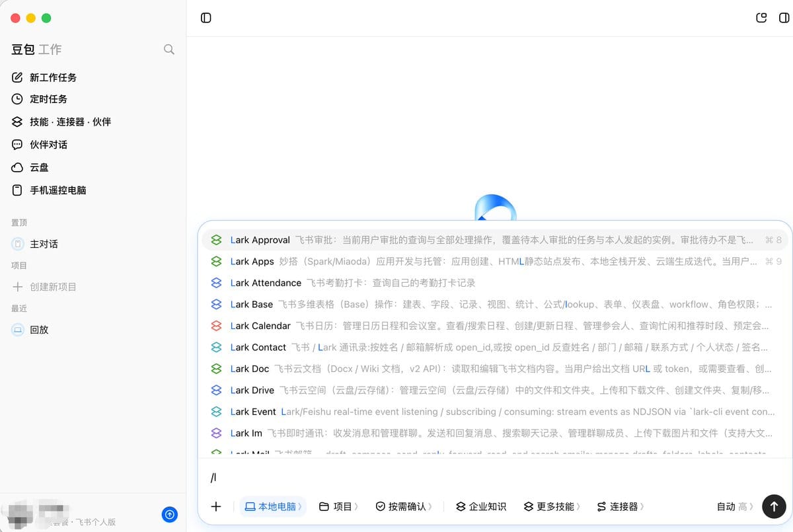793x532 pixels.
Task: Click the 豆包 工作 title
Action: 36,50
